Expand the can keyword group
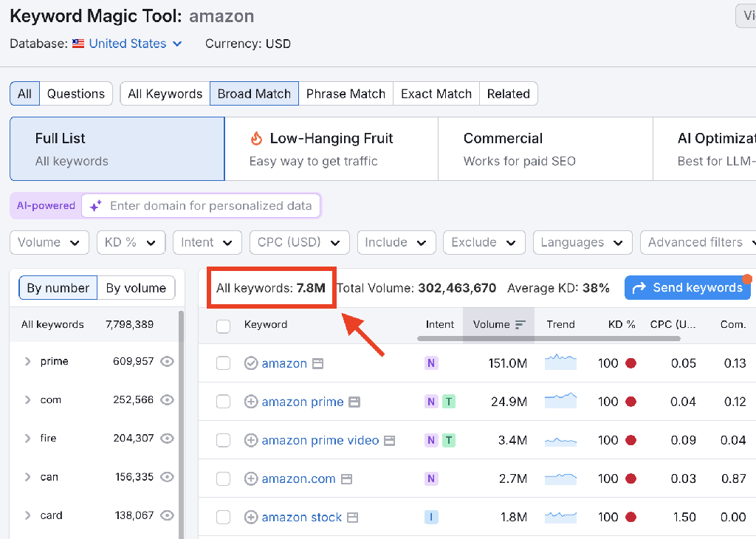Screen dimensions: 756x539 pos(27,477)
